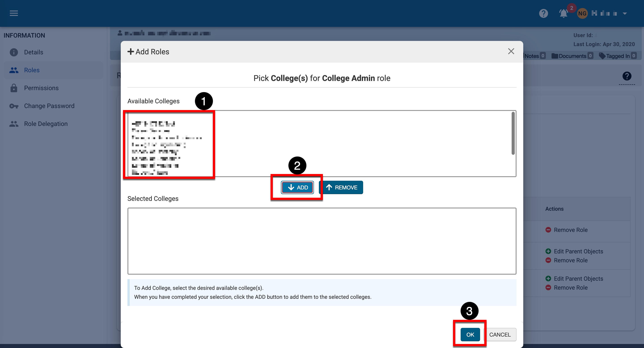Open Change Password from the sidebar

click(49, 106)
